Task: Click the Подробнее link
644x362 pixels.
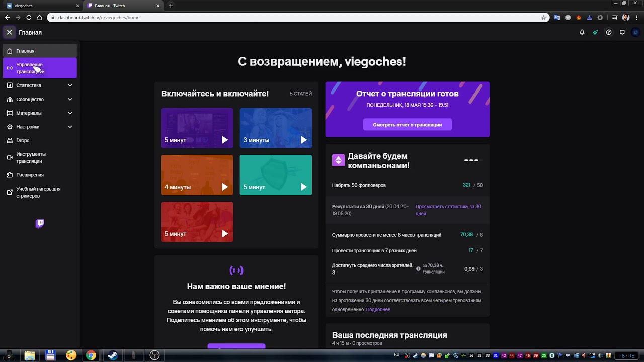Action: tap(378, 309)
